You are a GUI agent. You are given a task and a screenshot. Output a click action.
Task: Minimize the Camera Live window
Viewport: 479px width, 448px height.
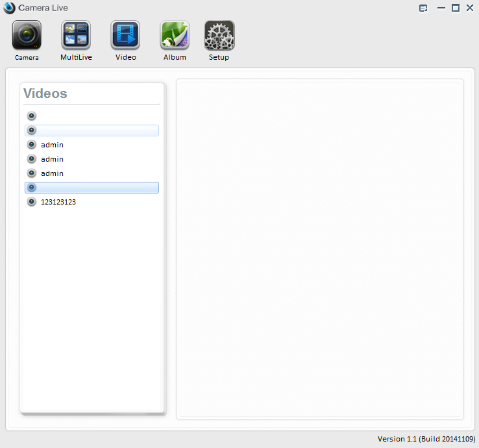point(441,8)
